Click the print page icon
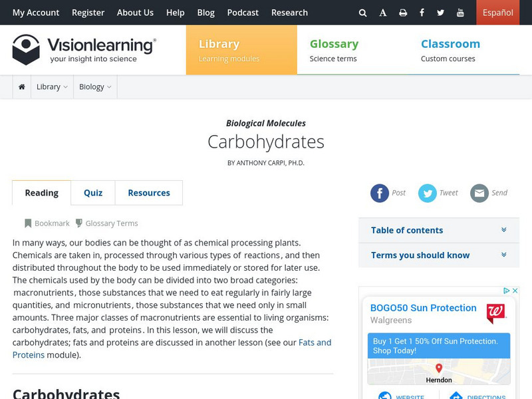Screen dimensions: 532x399 pos(402,13)
